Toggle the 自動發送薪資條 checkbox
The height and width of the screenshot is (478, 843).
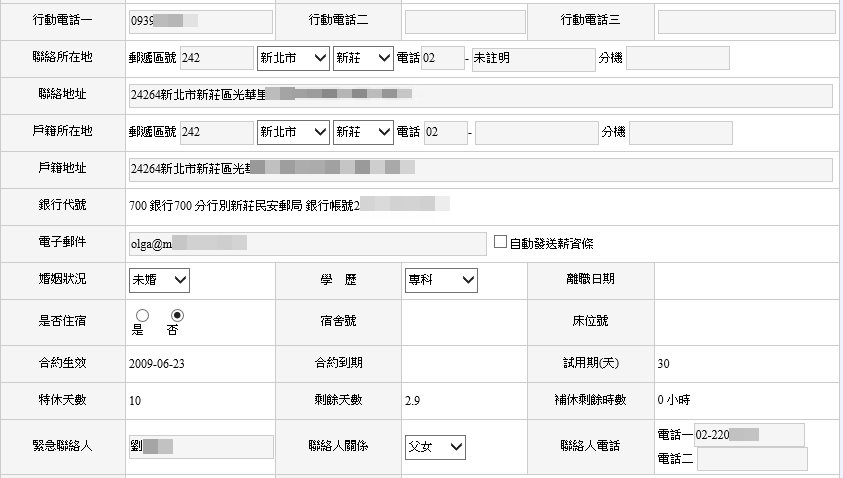coord(502,243)
